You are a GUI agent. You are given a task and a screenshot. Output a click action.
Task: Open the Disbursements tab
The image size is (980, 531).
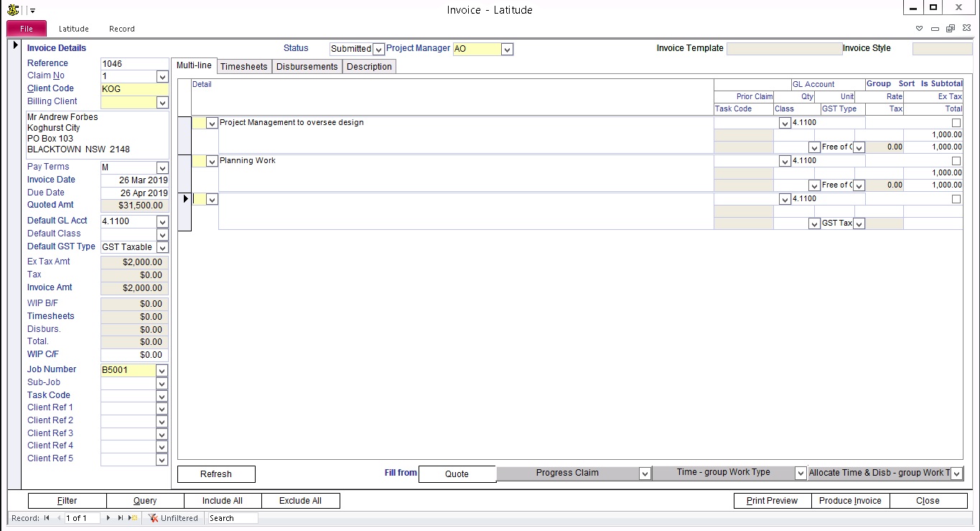307,67
